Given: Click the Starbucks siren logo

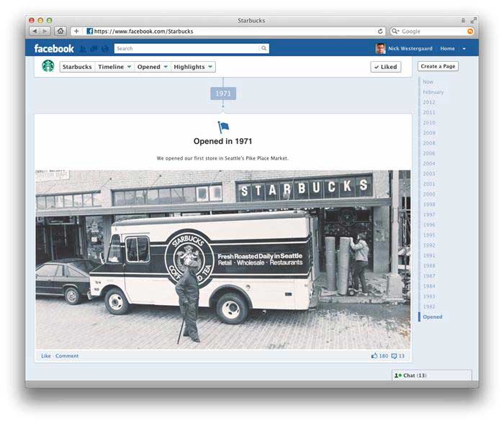Looking at the screenshot, I should [48, 66].
